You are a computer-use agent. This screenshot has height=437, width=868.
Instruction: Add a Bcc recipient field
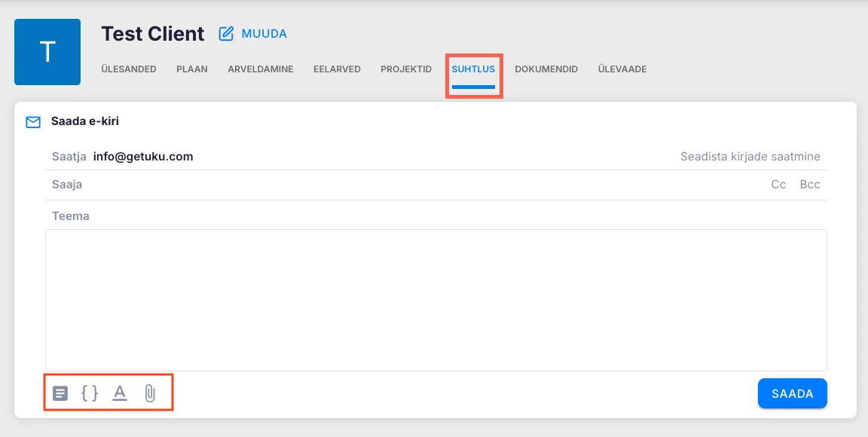click(x=810, y=185)
